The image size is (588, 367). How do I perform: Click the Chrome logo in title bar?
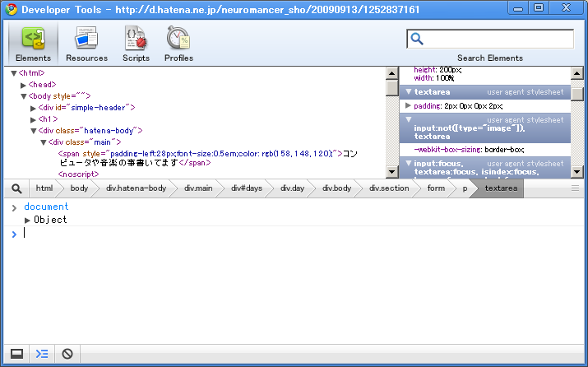point(12,9)
